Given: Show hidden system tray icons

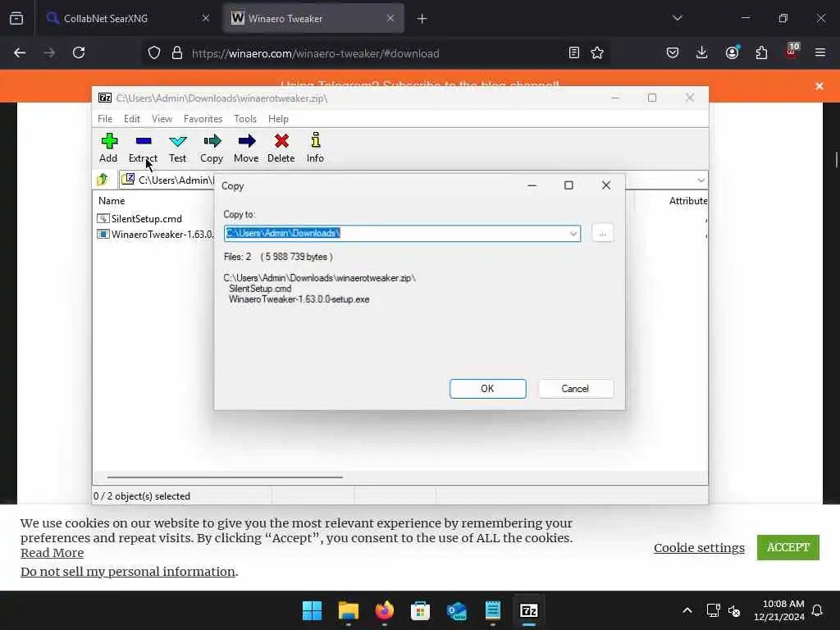Looking at the screenshot, I should tap(687, 610).
